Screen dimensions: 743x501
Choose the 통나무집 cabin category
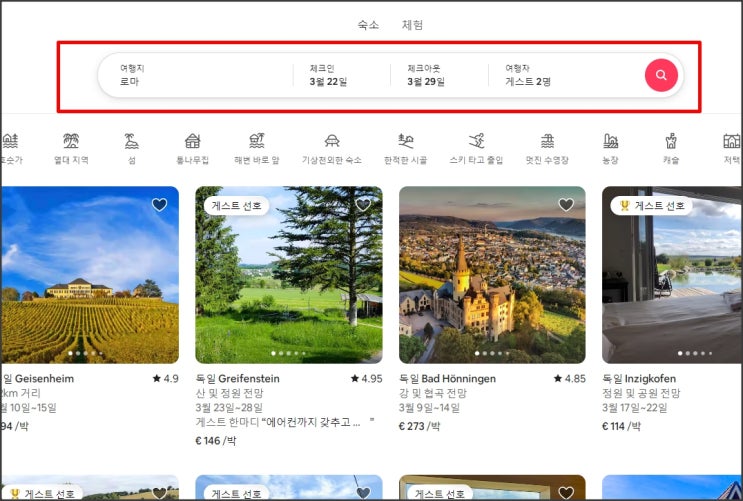[192, 148]
